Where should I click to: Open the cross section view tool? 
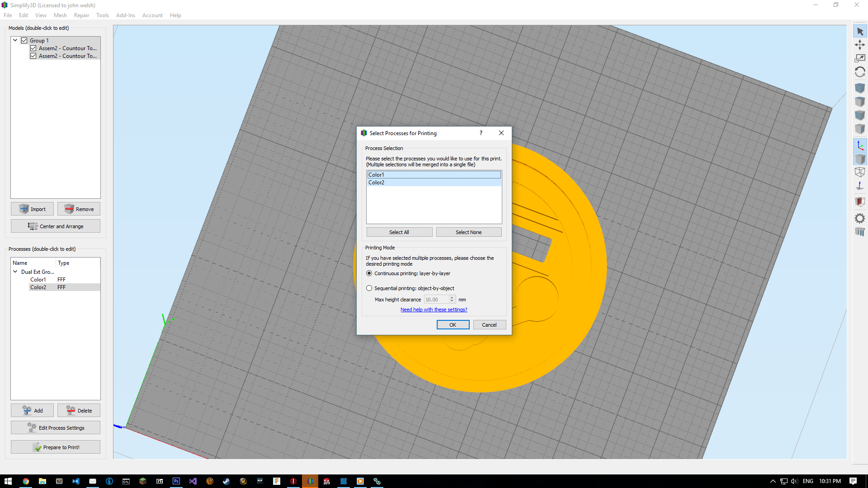point(860,202)
